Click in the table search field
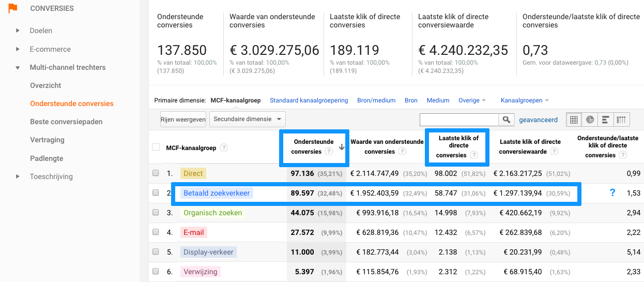Viewport: 644px width, 282px height. (x=459, y=120)
